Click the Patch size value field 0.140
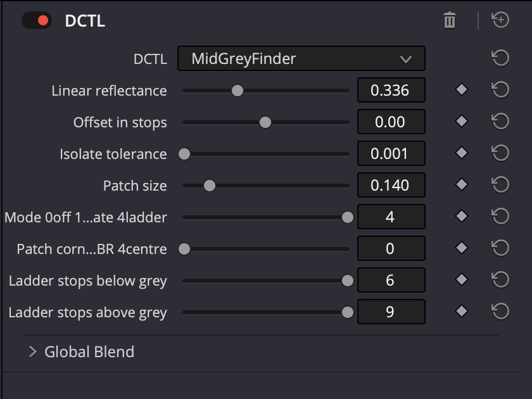 coord(391,185)
